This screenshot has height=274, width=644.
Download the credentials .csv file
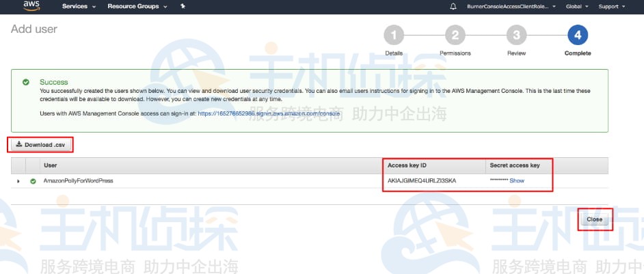tap(40, 145)
